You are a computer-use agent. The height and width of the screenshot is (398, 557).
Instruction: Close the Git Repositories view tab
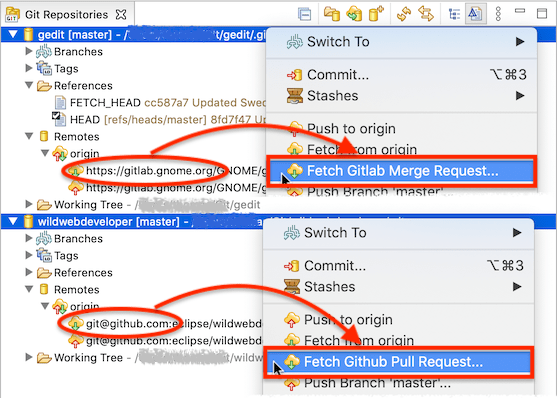pyautogui.click(x=121, y=15)
